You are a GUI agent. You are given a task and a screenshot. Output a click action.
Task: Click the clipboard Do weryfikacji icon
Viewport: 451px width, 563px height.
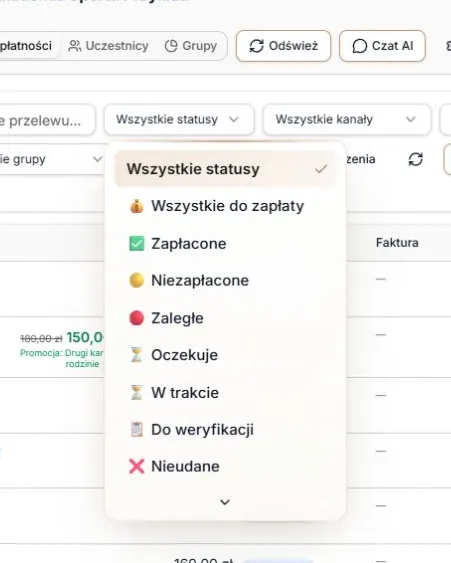pyautogui.click(x=136, y=429)
